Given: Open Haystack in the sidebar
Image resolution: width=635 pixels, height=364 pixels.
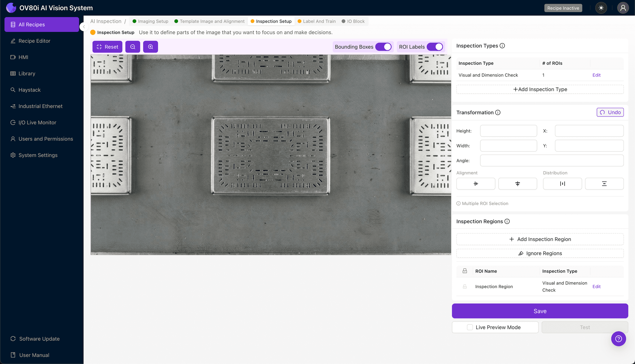Looking at the screenshot, I should click(29, 90).
